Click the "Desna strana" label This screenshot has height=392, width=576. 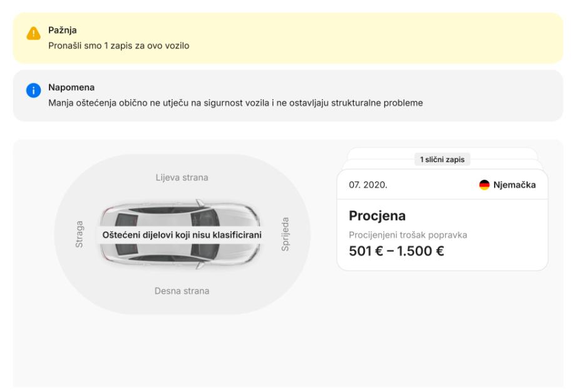[182, 291]
